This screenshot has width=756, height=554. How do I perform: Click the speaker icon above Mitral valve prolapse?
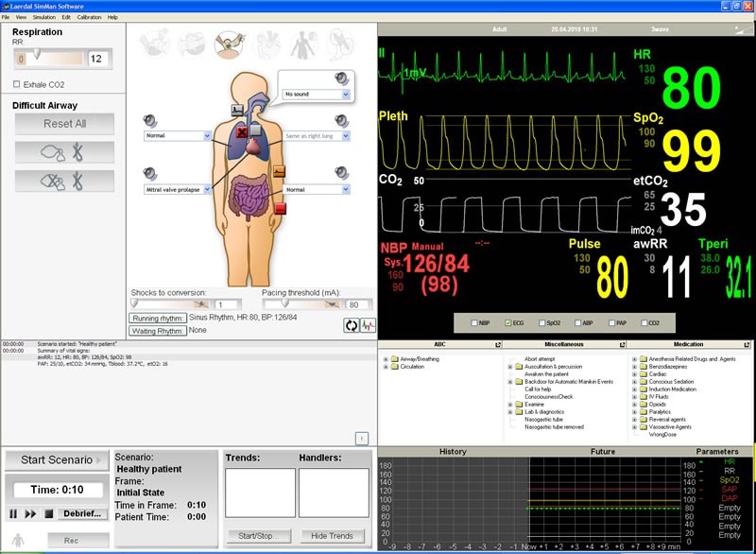pos(150,174)
